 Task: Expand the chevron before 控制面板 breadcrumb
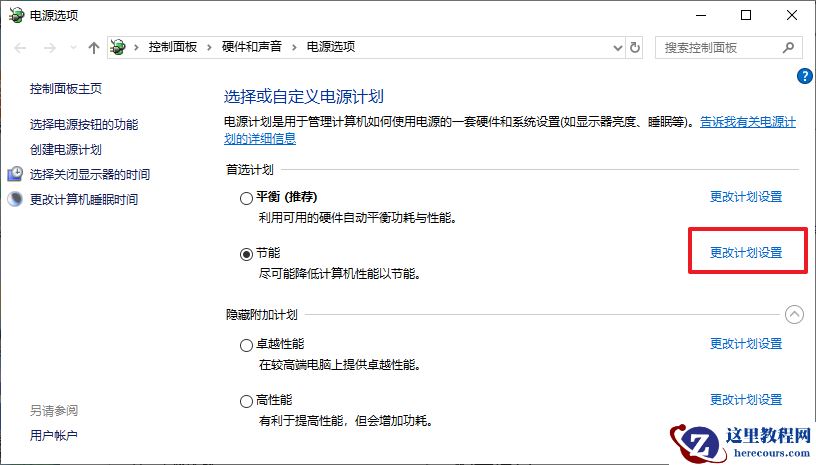tap(136, 47)
